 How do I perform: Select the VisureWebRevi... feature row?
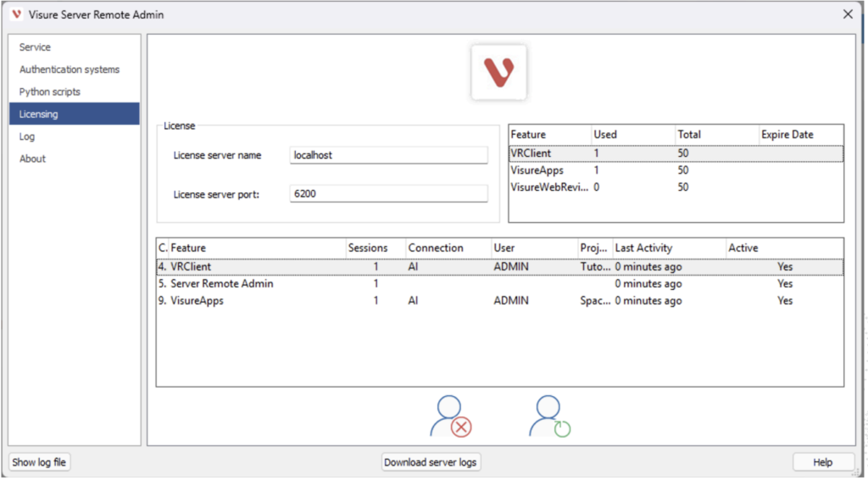[676, 187]
